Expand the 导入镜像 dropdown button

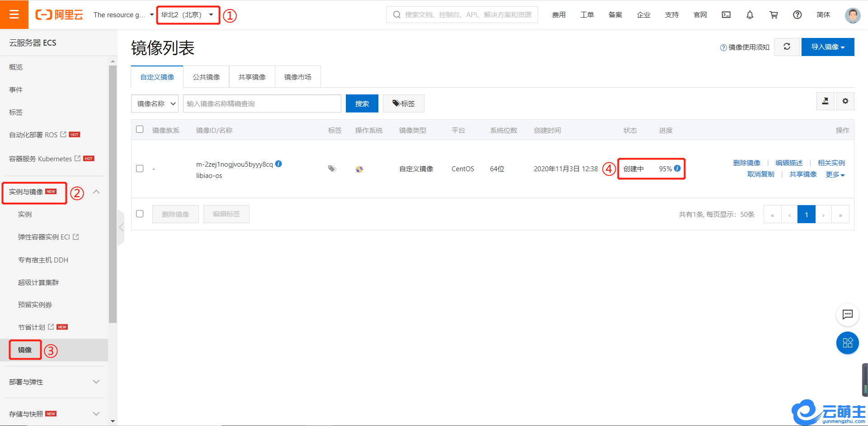point(827,47)
